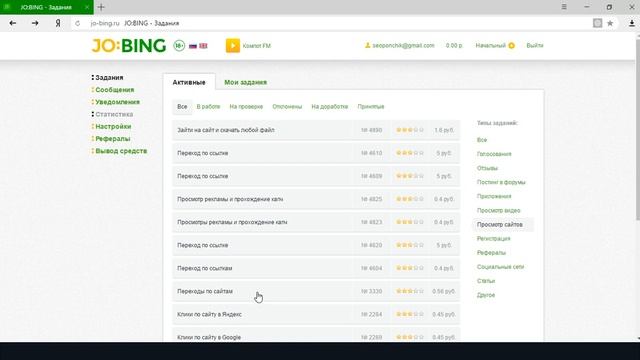Go forward with the browser forward arrow

point(35,23)
